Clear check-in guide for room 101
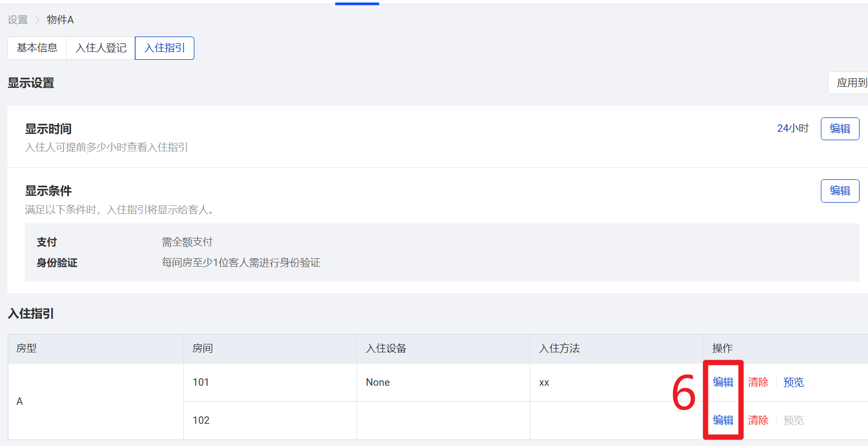Viewport: 868px width, 446px height. [x=758, y=383]
